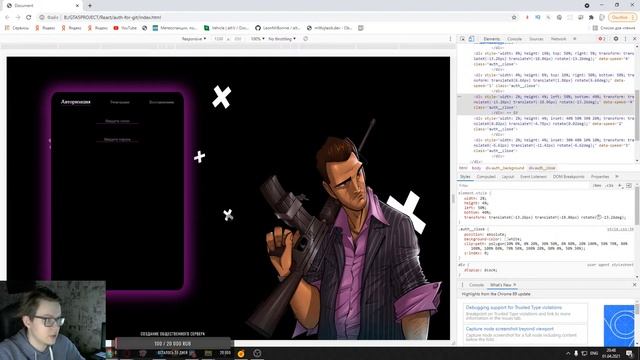Expand hidden style pane tabs chevron
The width and height of the screenshot is (640, 360).
pyautogui.click(x=617, y=177)
